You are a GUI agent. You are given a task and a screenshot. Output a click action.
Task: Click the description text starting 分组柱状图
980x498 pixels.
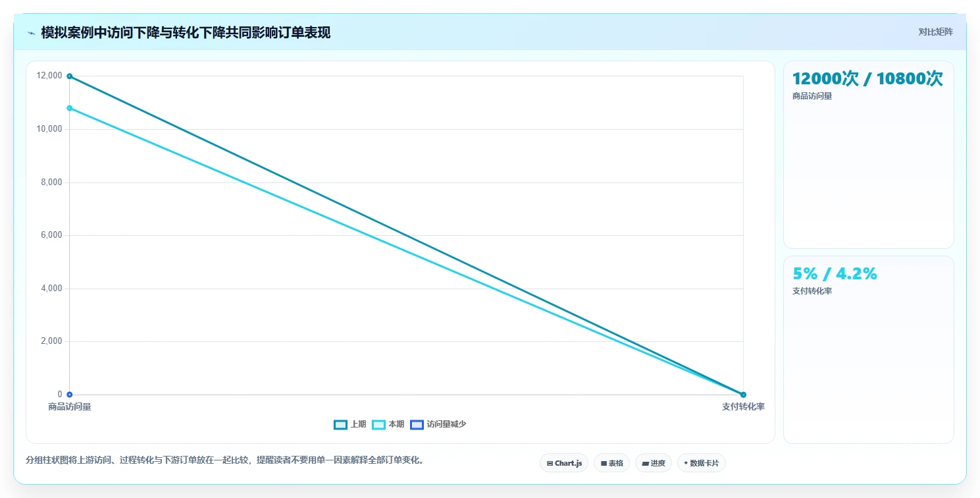(224, 460)
